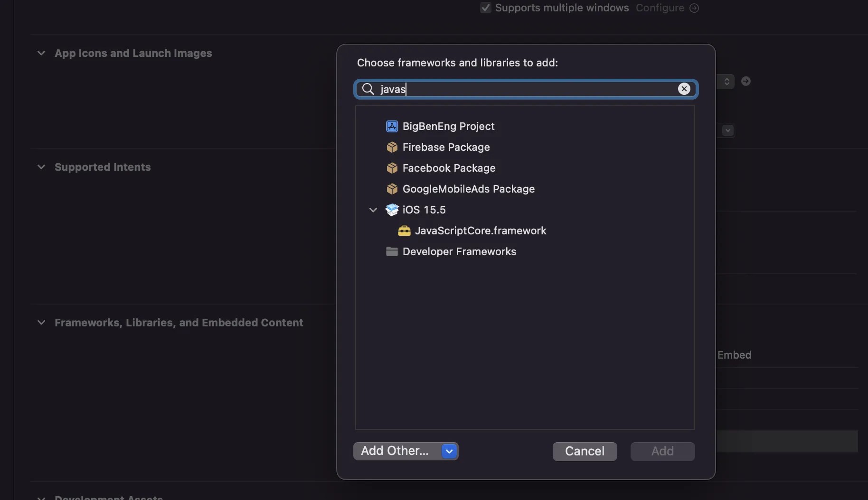Click the magnifying glass search icon
Viewport: 868px width, 500px height.
(x=368, y=89)
